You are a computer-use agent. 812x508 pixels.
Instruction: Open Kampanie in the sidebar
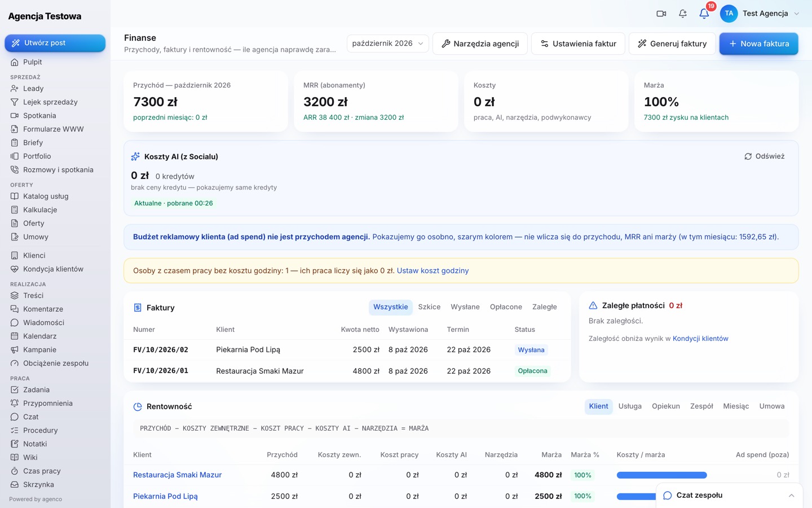pos(55,350)
